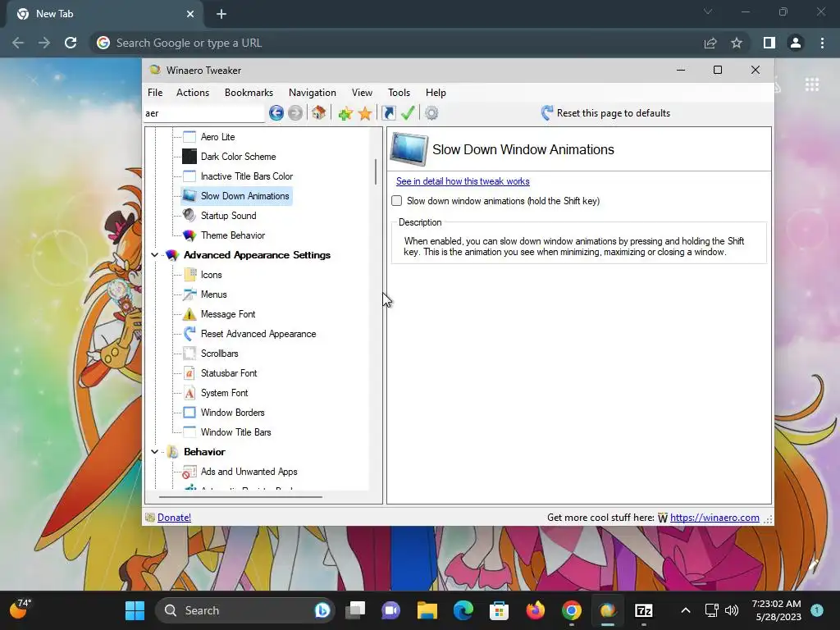Screen dimensions: 840x630
Task: Click the Message Font warning icon
Action: tap(189, 314)
